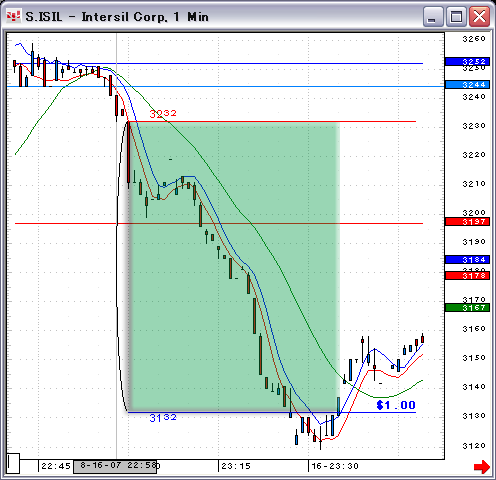Click the 3120 price scale label

click(474, 445)
